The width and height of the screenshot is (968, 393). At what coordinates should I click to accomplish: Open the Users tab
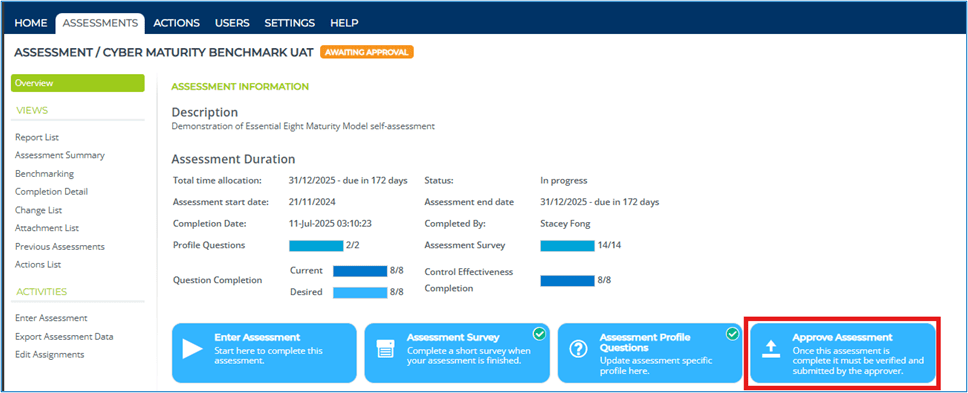click(232, 23)
